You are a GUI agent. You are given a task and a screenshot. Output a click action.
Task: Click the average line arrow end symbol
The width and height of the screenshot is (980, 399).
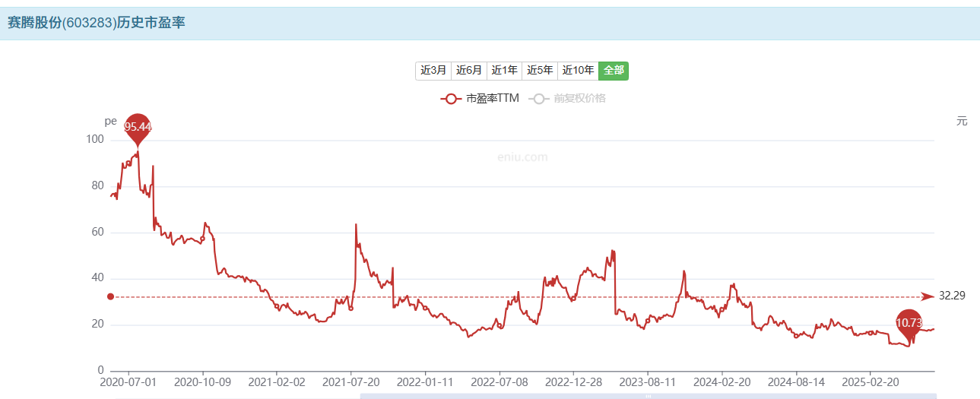click(x=928, y=296)
